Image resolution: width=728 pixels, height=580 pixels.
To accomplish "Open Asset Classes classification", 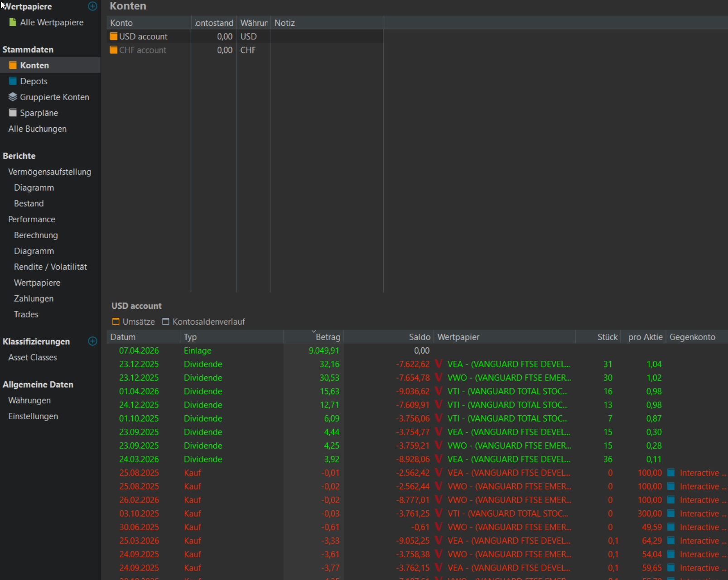I will click(x=33, y=357).
